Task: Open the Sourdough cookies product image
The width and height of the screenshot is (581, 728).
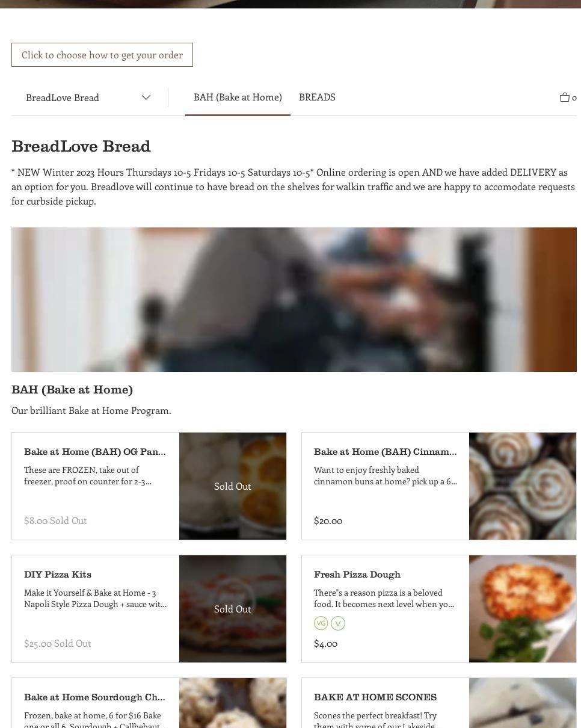Action: [233, 703]
